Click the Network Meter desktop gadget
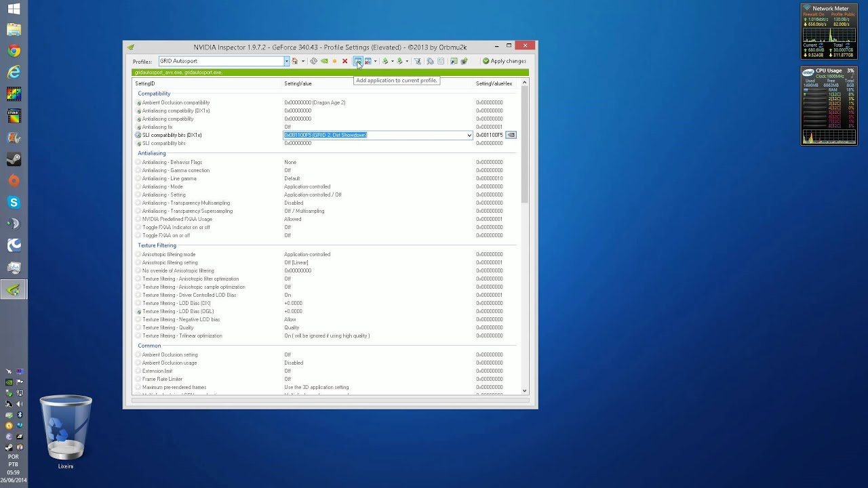This screenshot has height=488, width=868. pyautogui.click(x=828, y=31)
